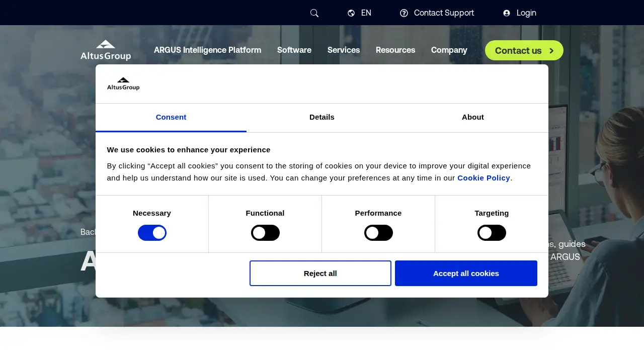
Task: Click the Contact Support link text
Action: 444,13
